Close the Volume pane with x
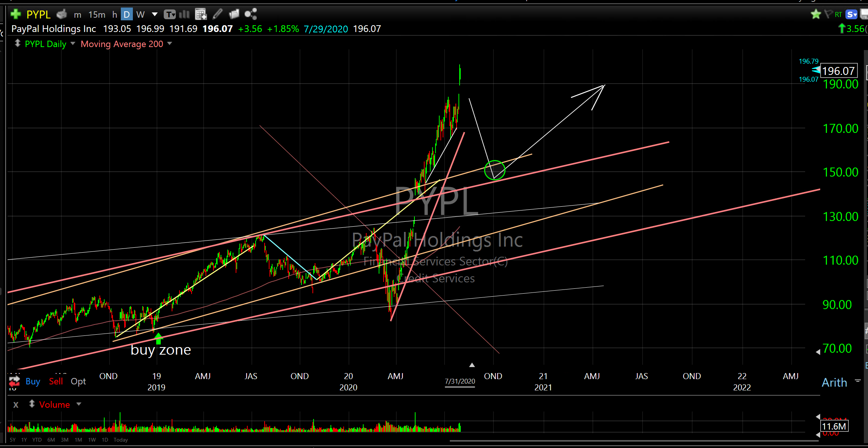The image size is (868, 448). pos(16,405)
